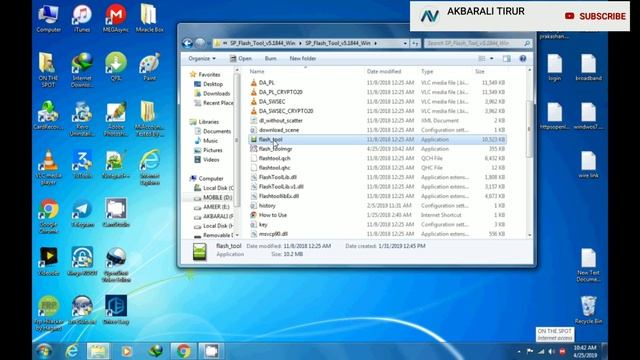
Task: Select Desktop under Favorites
Action: coord(209,84)
